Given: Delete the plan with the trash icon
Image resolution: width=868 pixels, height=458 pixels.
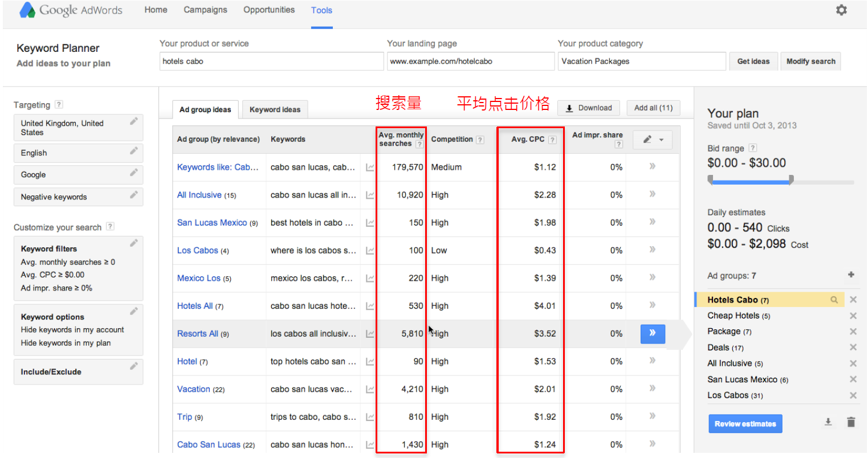Looking at the screenshot, I should click(x=851, y=422).
